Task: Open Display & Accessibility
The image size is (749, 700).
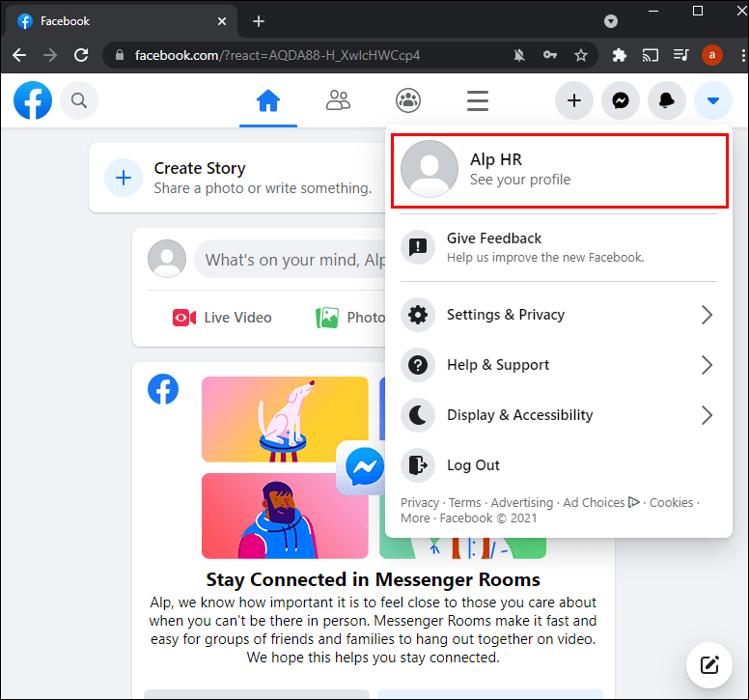Action: [x=559, y=415]
